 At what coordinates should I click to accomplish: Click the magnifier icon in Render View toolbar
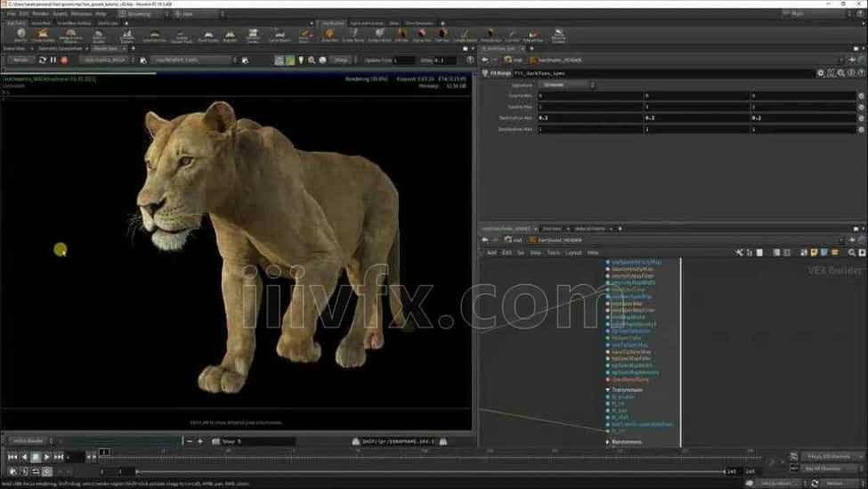click(312, 60)
